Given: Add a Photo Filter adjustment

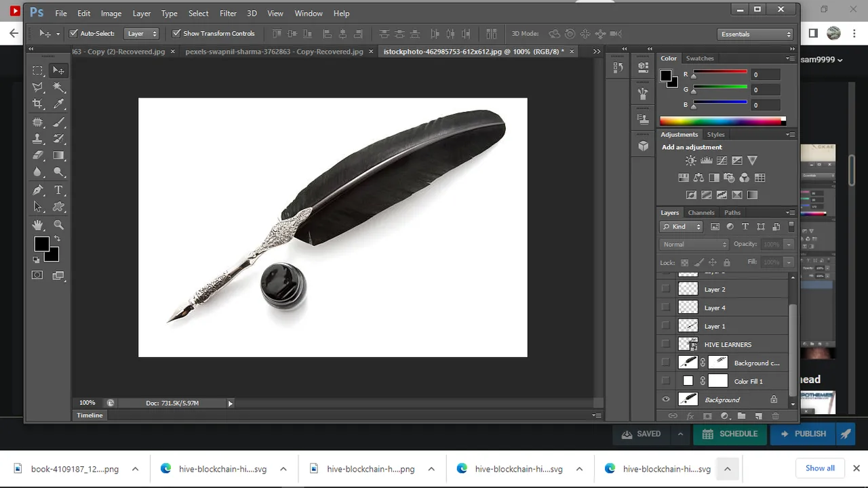Looking at the screenshot, I should pos(729,178).
